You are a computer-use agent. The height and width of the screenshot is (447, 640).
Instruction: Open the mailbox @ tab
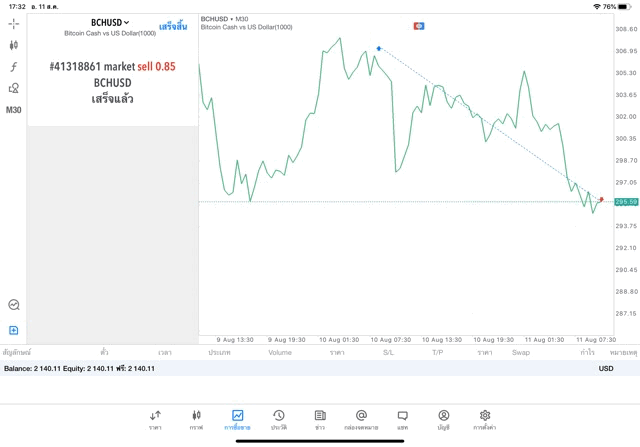361,420
